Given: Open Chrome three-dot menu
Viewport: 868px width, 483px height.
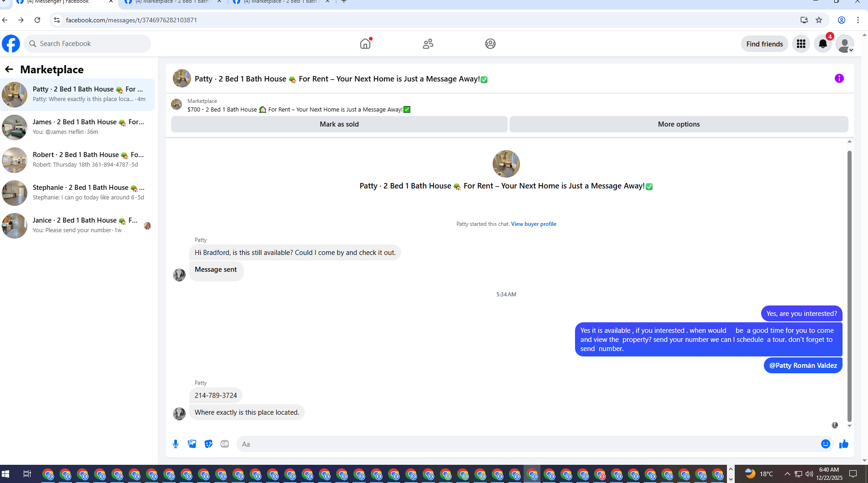Looking at the screenshot, I should (x=858, y=20).
